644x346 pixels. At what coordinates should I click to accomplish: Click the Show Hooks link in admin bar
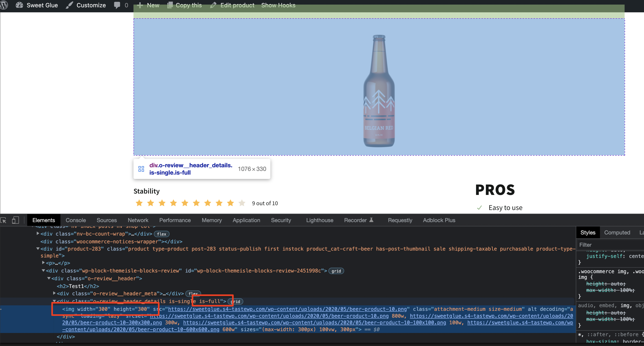coord(278,5)
